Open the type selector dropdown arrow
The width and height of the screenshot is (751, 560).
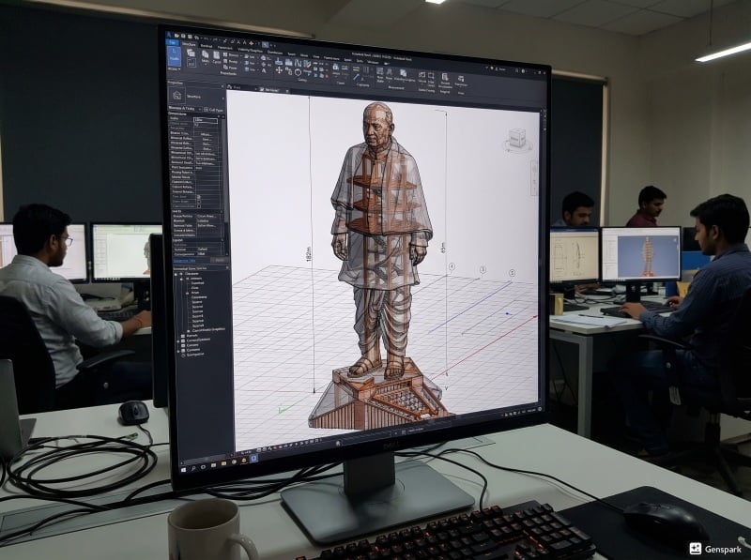223,98
